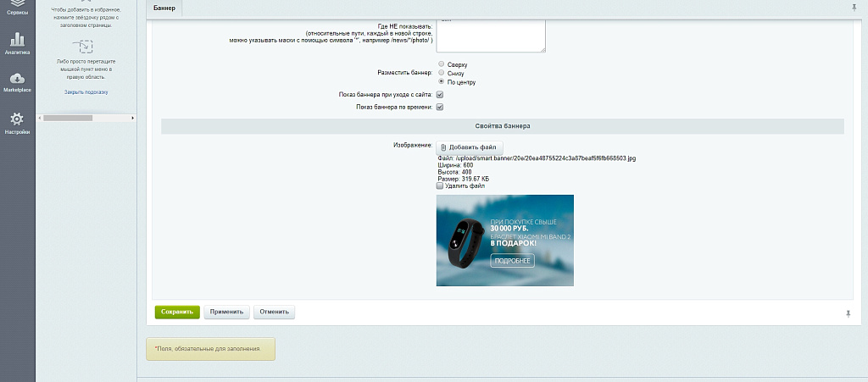Click the Закрыть подсказку link
Viewport: 868px width, 382px height.
[x=86, y=91]
